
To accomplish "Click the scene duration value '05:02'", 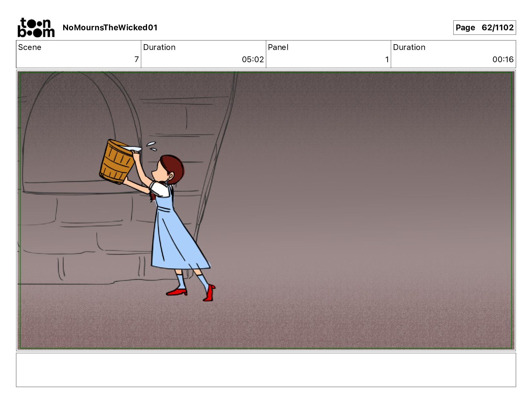I will [x=253, y=60].
